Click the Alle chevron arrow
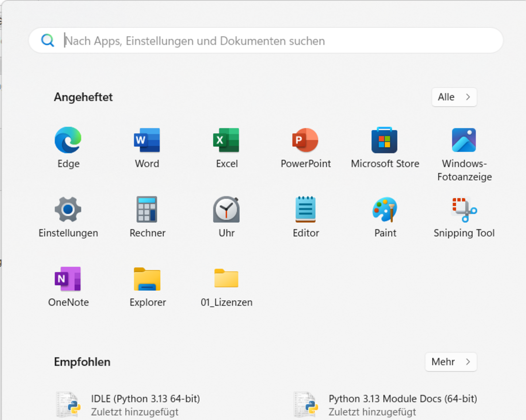Screen dimensions: 526x420 tap(468, 97)
